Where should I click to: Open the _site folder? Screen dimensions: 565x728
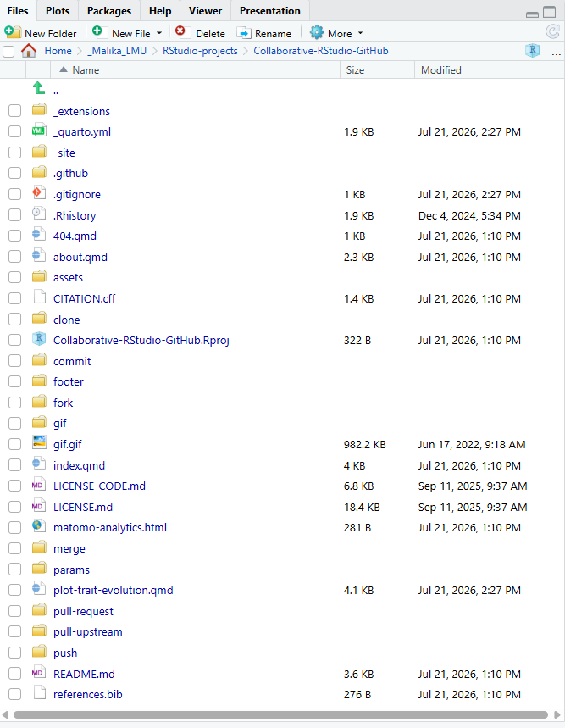(x=64, y=153)
